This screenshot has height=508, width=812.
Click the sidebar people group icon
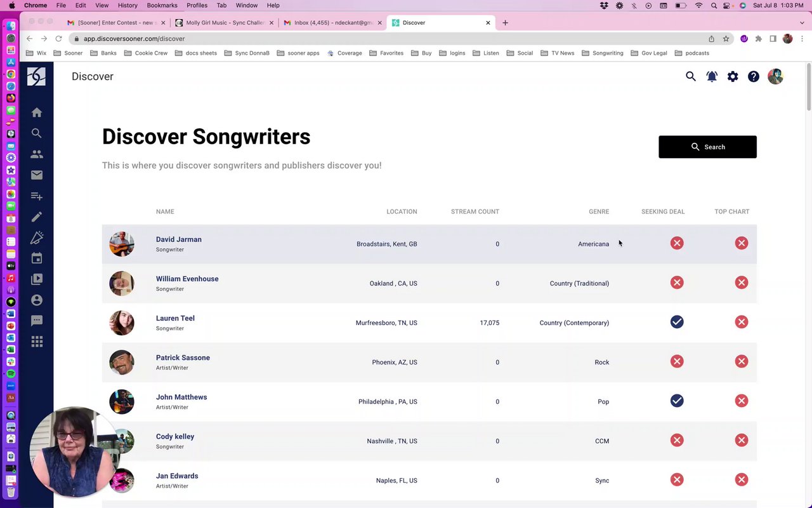point(37,154)
